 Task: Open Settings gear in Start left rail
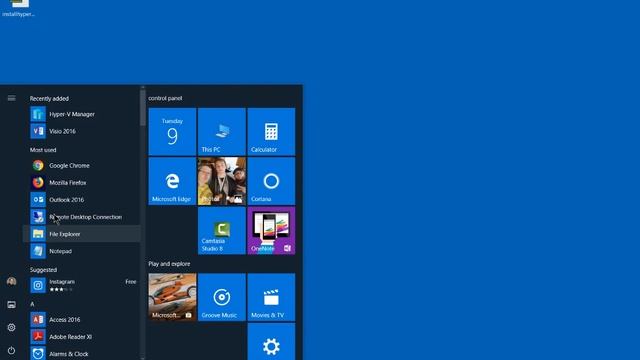[11, 327]
